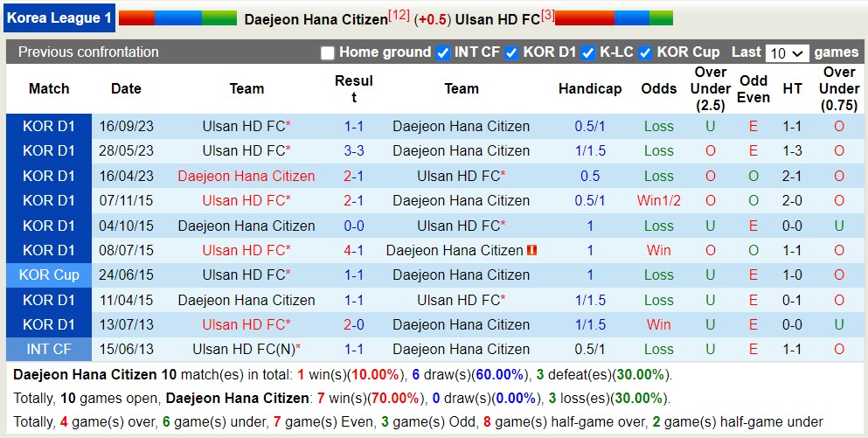Click the HT column header
Image resolution: width=868 pixels, height=438 pixels.
[792, 88]
